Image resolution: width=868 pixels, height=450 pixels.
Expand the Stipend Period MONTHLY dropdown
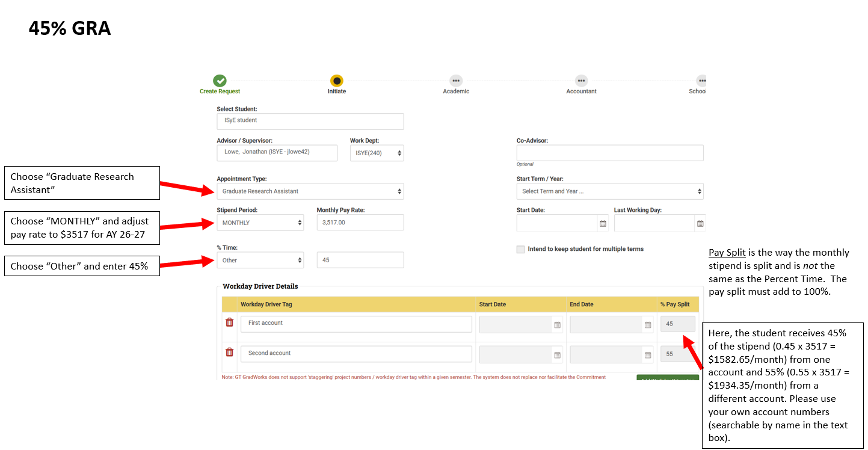point(260,223)
